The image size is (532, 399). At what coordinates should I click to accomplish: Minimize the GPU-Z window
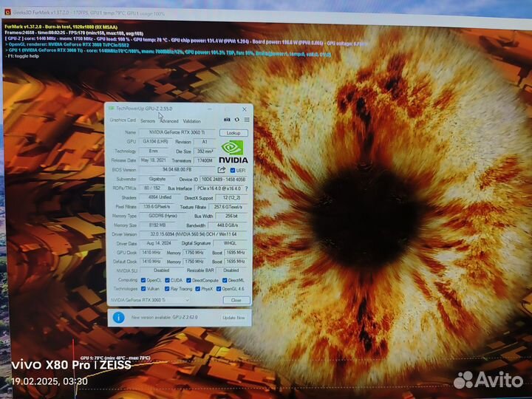pos(210,109)
